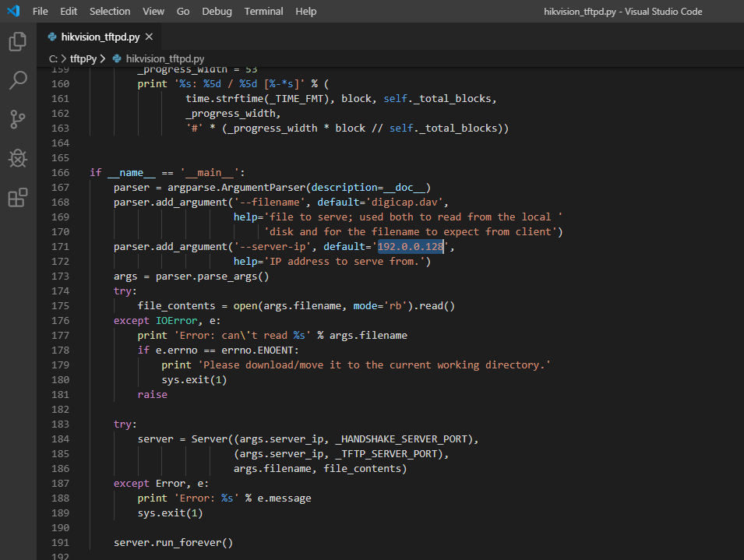The image size is (744, 560).
Task: Click the highlighted 192.0.0.128 text
Action: (411, 246)
